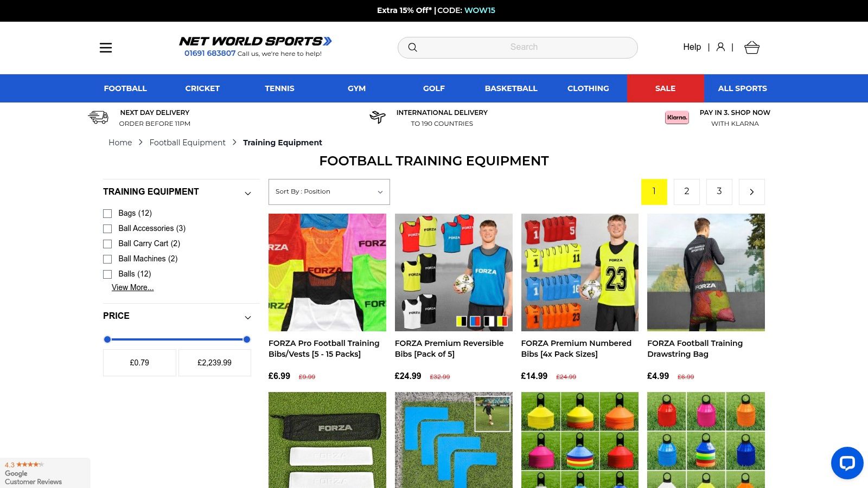Viewport: 868px width, 488px height.
Task: Select current page 1 button
Action: coord(654,192)
